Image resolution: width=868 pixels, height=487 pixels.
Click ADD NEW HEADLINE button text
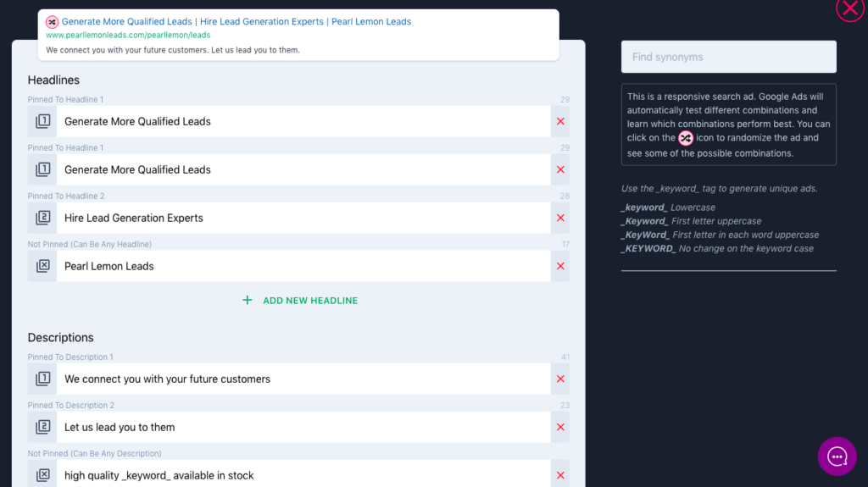point(310,301)
